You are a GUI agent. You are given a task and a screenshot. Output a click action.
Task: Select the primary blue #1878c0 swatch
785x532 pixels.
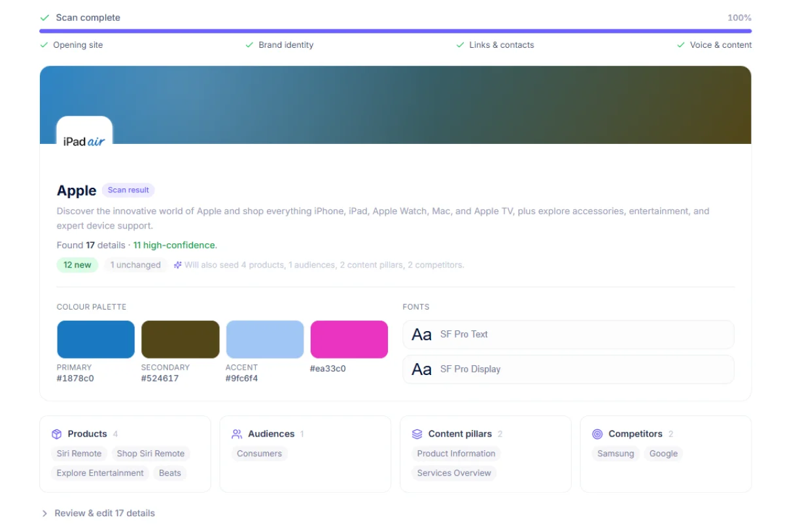[96, 339]
